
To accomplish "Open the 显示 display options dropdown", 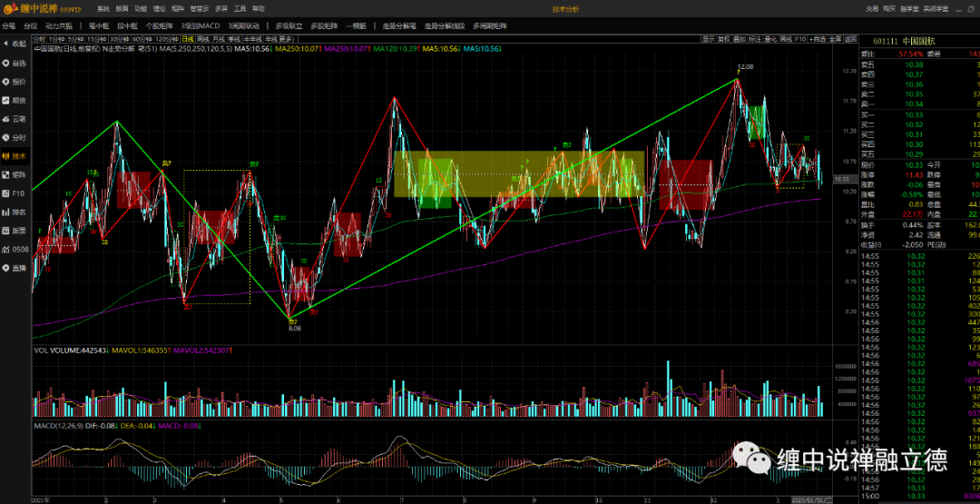I will tap(708, 39).
